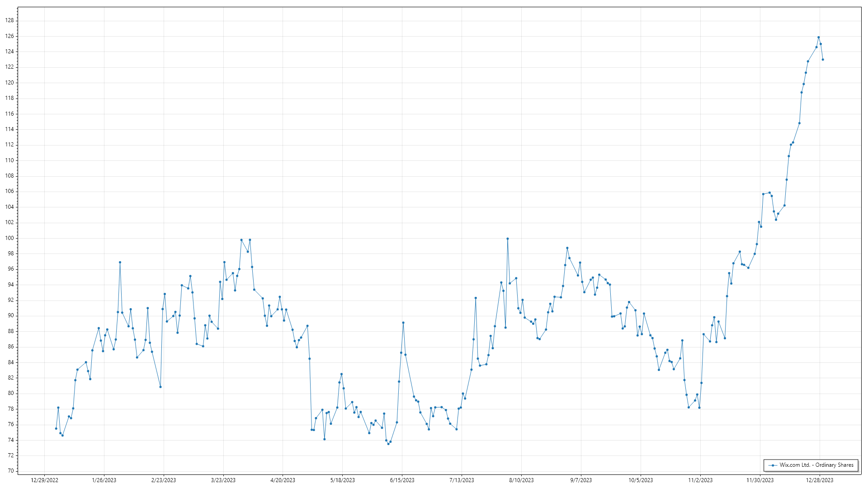Viewport: 868px width, 488px height.
Task: Click the 128 y-axis value label
Action: pyautogui.click(x=9, y=20)
